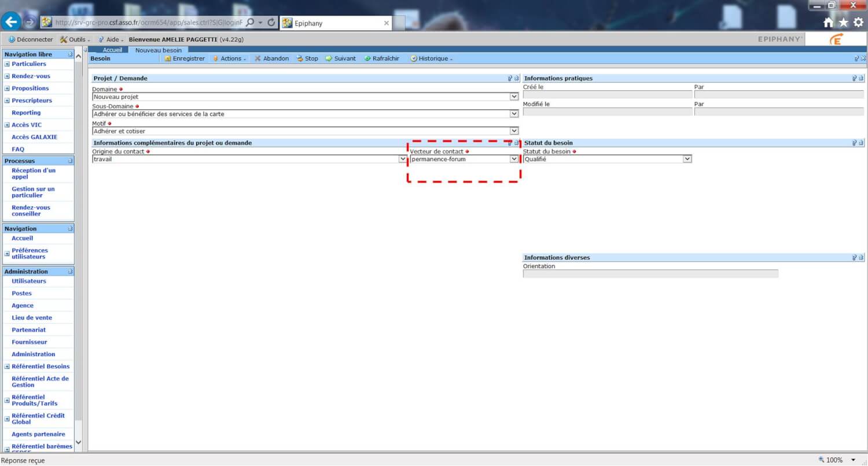Screen dimensions: 868x466
Task: Collapse the Statut du besoin section icon
Action: pos(861,143)
